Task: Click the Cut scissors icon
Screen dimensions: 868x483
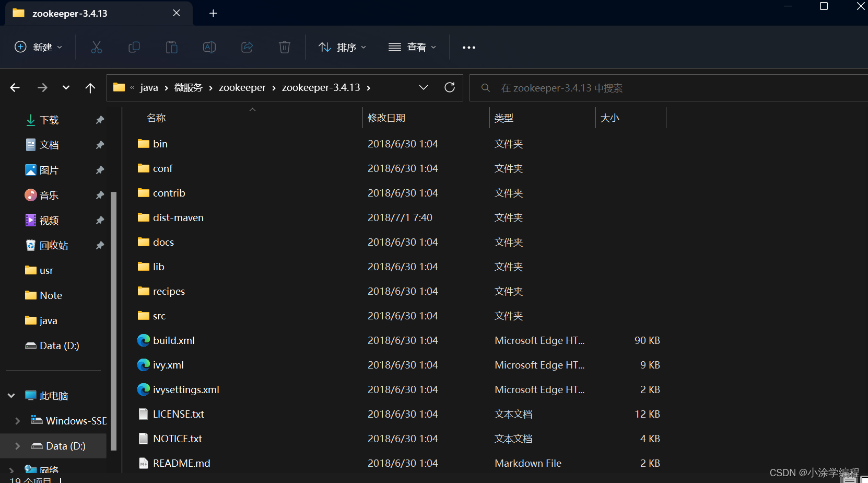Action: [97, 47]
